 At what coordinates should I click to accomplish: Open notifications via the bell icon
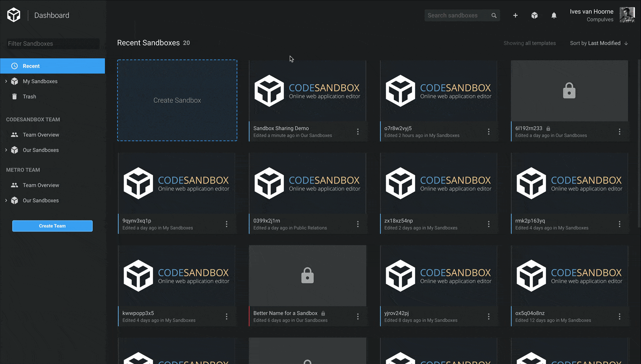coord(554,15)
